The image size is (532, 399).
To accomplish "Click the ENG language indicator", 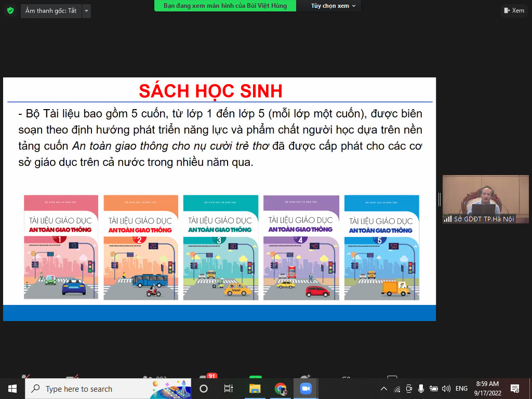I will [461, 389].
